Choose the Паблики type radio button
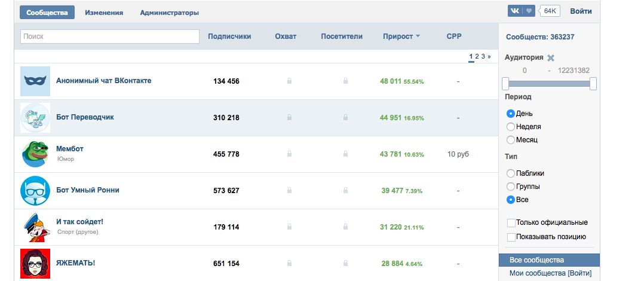This screenshot has height=281, width=644. (510, 173)
